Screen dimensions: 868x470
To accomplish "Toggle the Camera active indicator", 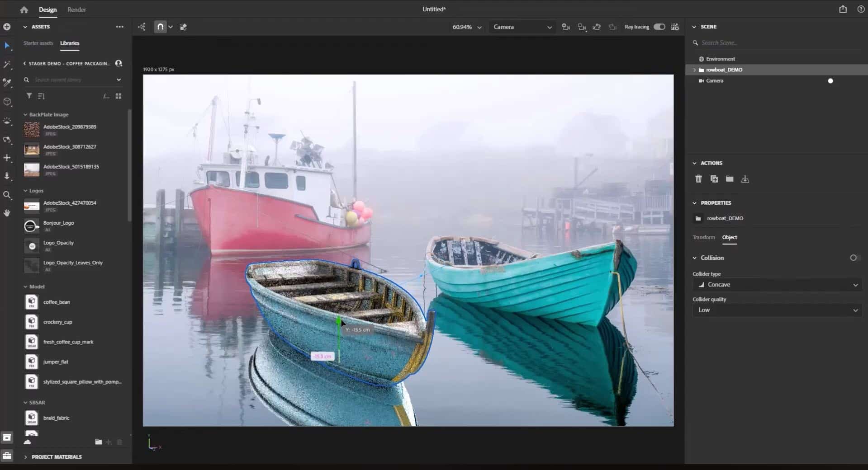I will [x=830, y=81].
